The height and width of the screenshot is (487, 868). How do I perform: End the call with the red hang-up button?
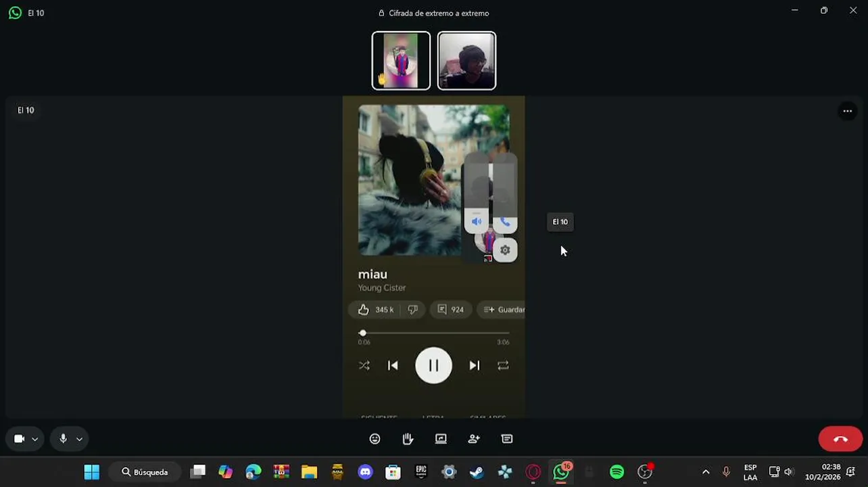coord(840,439)
